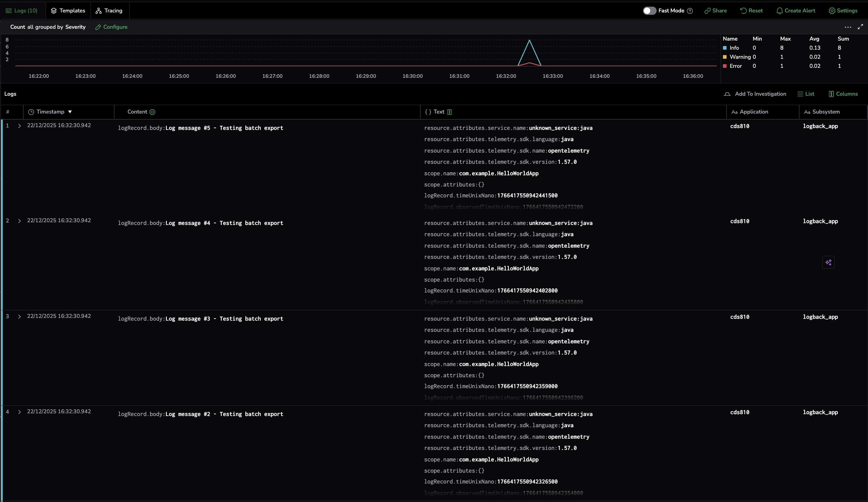Toggle the Fast Mode switch

[649, 11]
